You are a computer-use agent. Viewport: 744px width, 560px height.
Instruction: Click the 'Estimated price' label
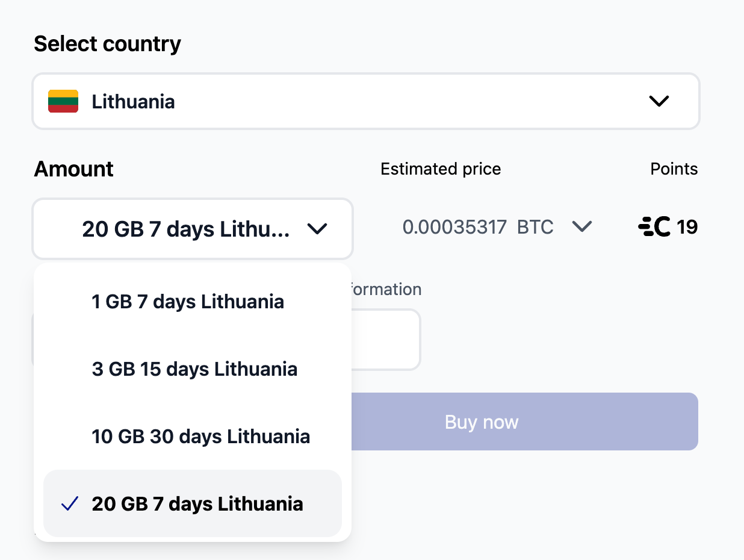(x=441, y=169)
